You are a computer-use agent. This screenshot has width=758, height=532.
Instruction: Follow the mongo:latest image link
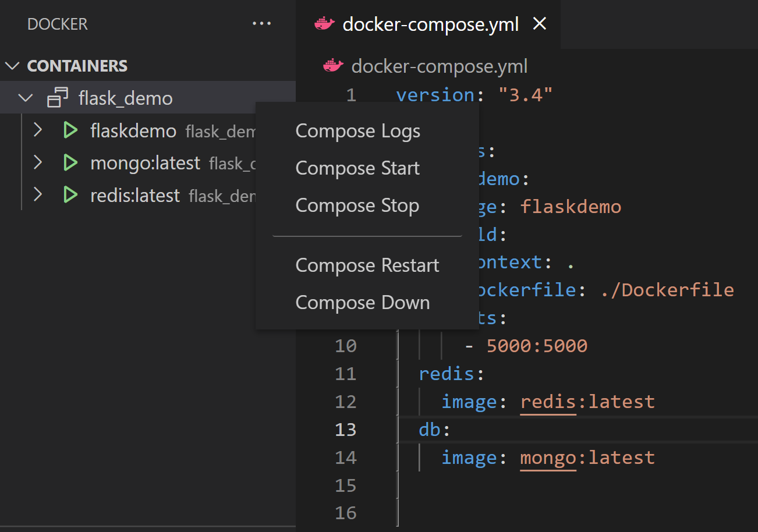coord(548,457)
